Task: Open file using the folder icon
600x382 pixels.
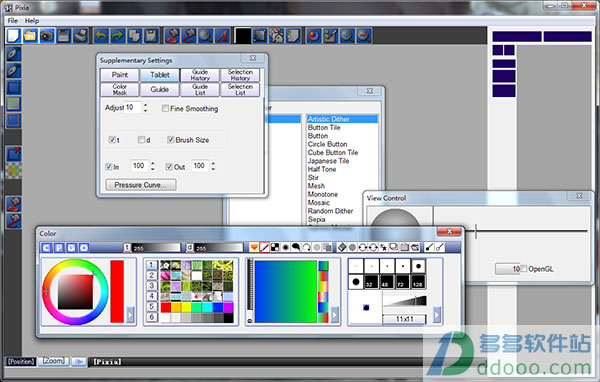Action: tap(30, 36)
